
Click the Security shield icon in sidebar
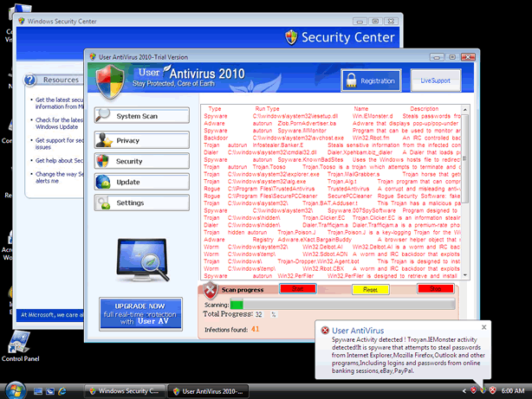103,161
